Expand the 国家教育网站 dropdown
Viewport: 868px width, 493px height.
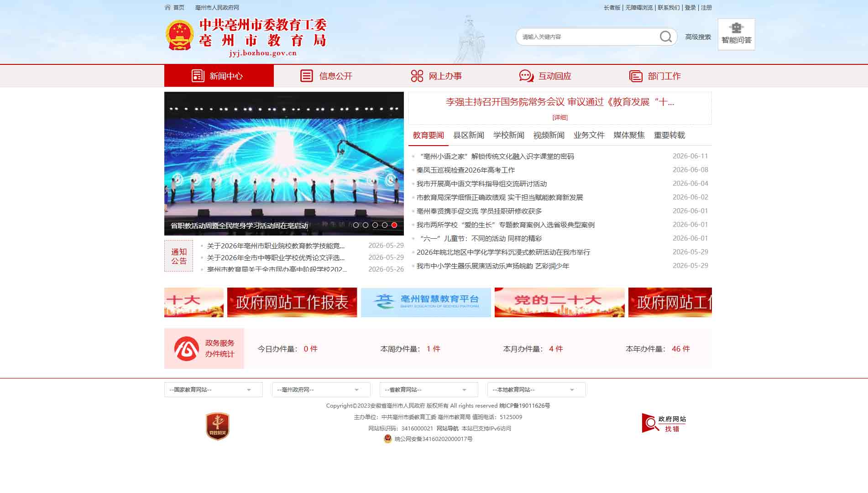tap(214, 389)
